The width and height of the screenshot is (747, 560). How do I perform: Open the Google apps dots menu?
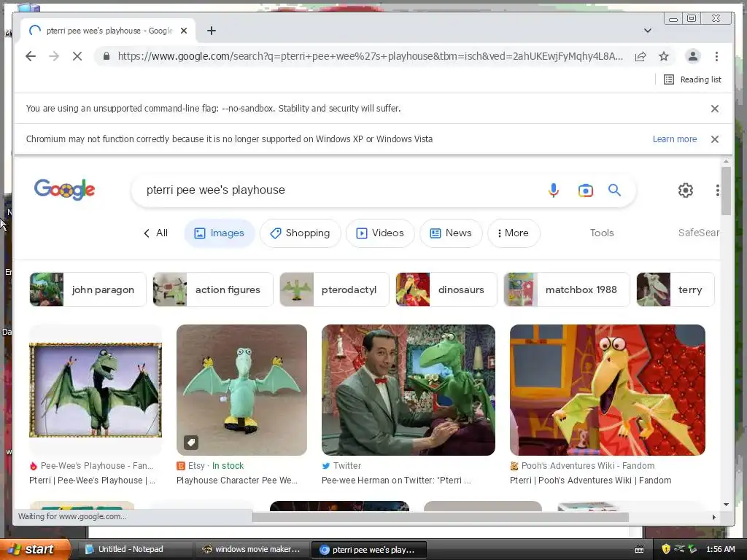[718, 190]
